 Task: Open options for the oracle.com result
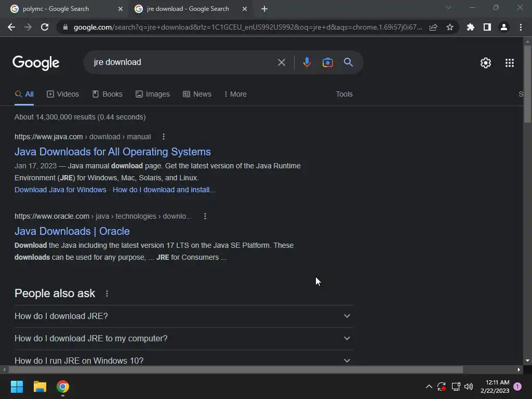point(205,216)
